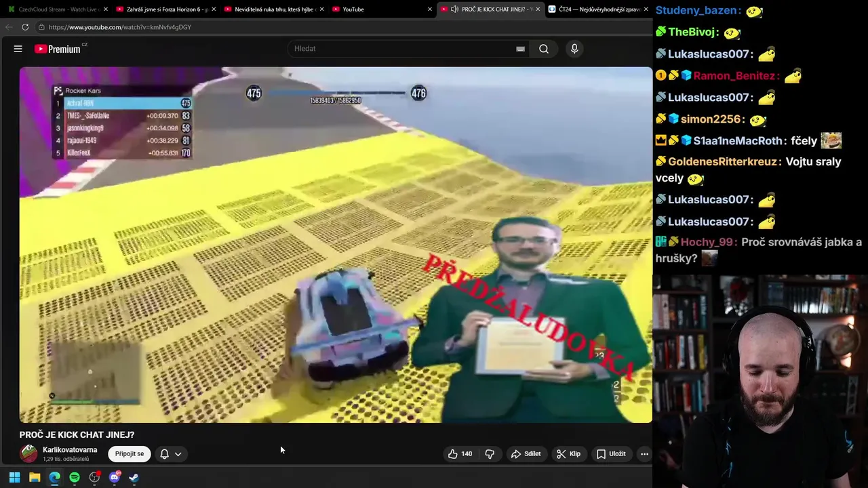
Task: Mute the PROČ JE KICK CHAT JINEJ tab audio
Action: pyautogui.click(x=454, y=9)
